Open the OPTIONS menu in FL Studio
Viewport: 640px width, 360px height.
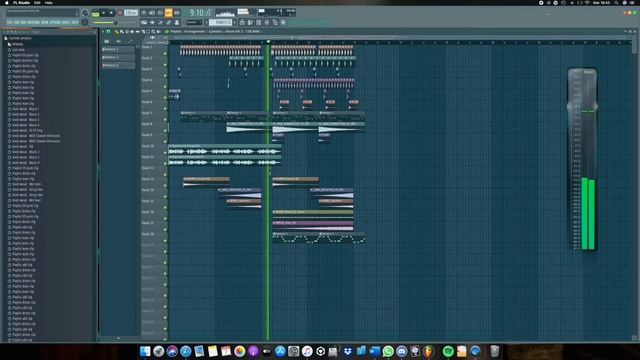(x=56, y=22)
